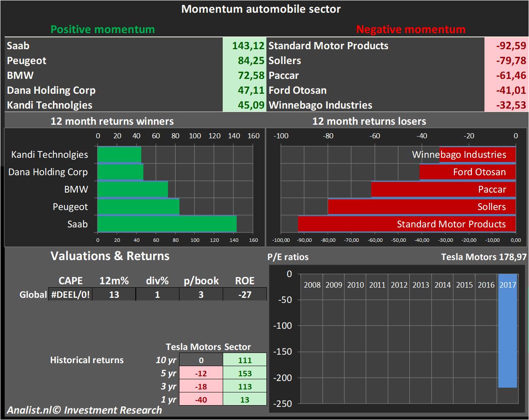529x420 pixels.
Task: Click the -61,46 value cell
Action: 506,76
